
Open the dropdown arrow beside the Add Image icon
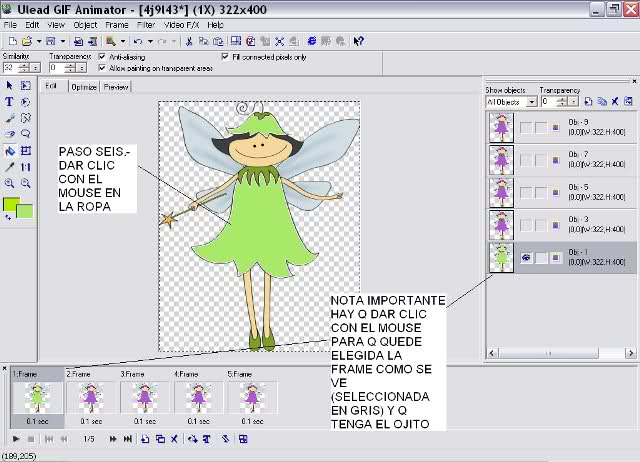(122, 41)
